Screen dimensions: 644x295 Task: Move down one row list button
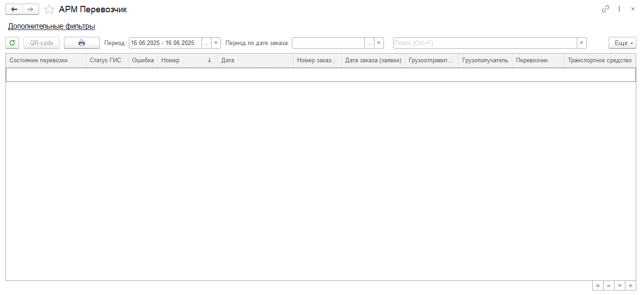point(619,285)
